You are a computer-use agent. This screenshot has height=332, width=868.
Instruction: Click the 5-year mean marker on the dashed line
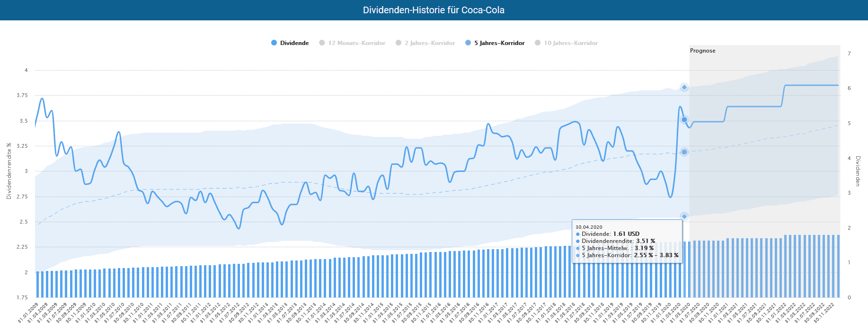(x=684, y=152)
